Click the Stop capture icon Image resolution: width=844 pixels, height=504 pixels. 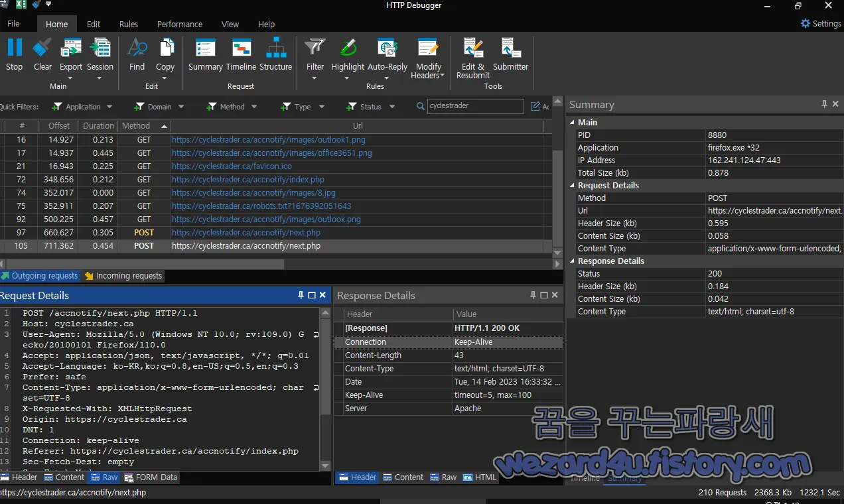(x=15, y=48)
